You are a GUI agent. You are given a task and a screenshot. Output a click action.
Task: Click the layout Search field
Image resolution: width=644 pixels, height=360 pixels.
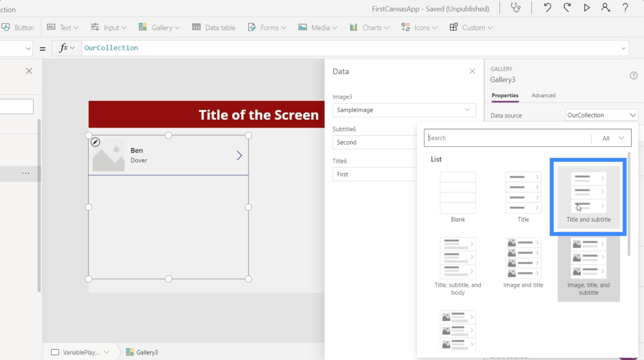[x=508, y=138]
